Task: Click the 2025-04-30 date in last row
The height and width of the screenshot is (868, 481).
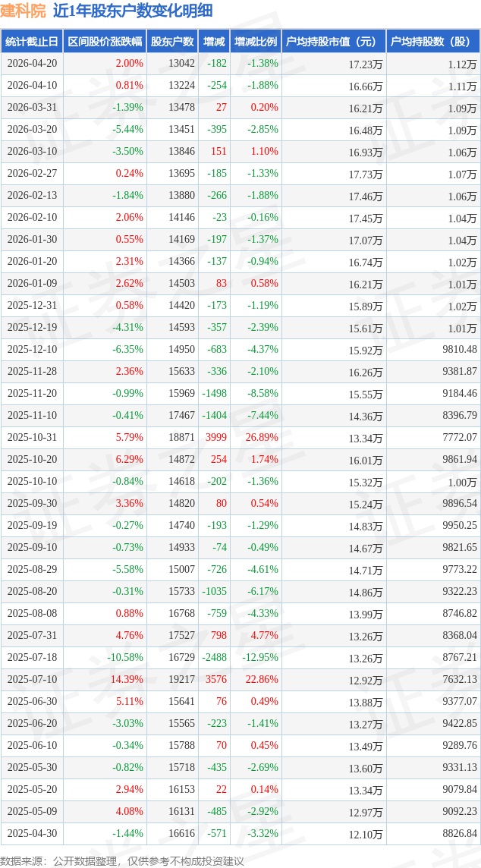Action: coord(32,833)
